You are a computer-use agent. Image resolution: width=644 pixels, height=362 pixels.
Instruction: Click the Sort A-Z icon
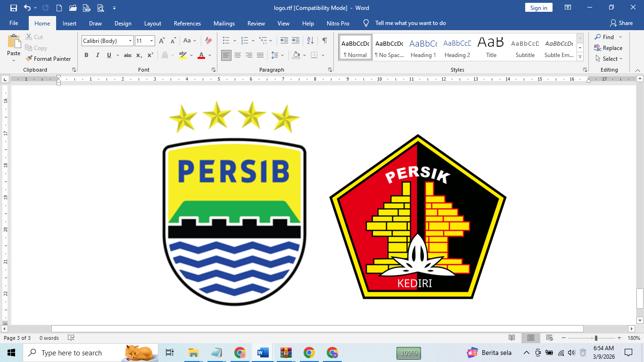point(310,41)
